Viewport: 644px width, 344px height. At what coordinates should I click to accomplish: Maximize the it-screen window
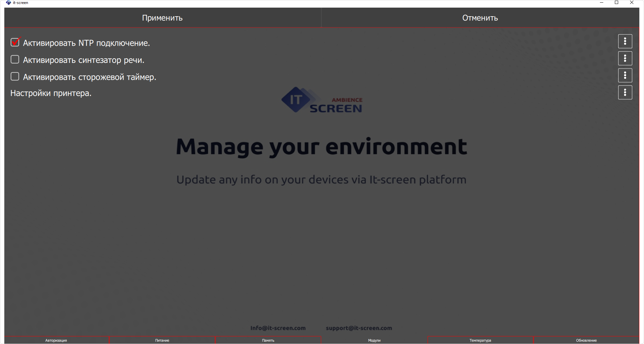pos(617,3)
